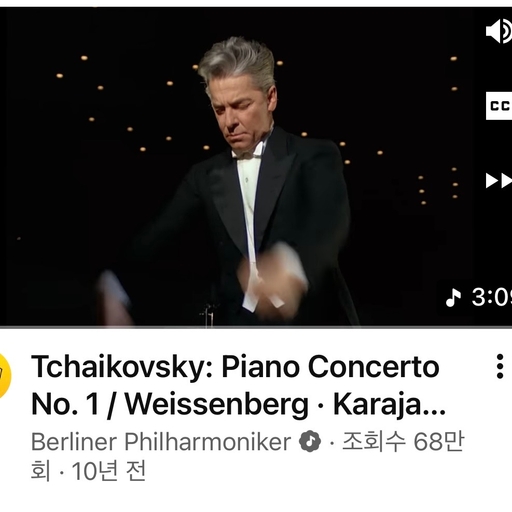
Task: Open the three-dot video options menu
Action: point(499,366)
